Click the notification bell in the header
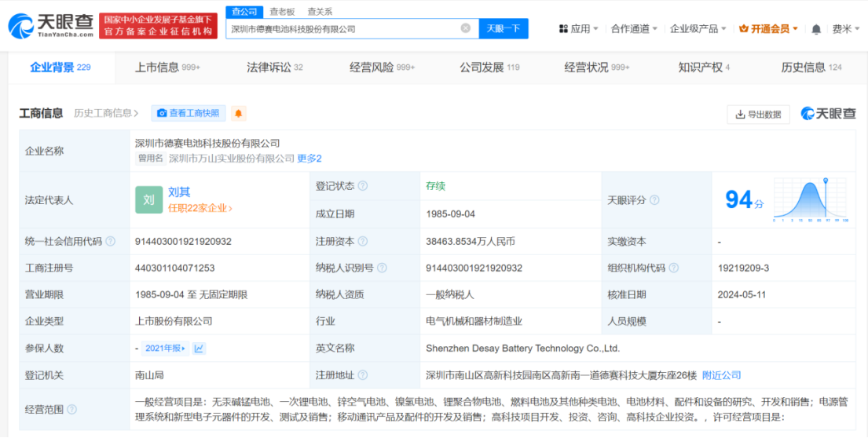Viewport: 868px width, 438px height. [816, 29]
